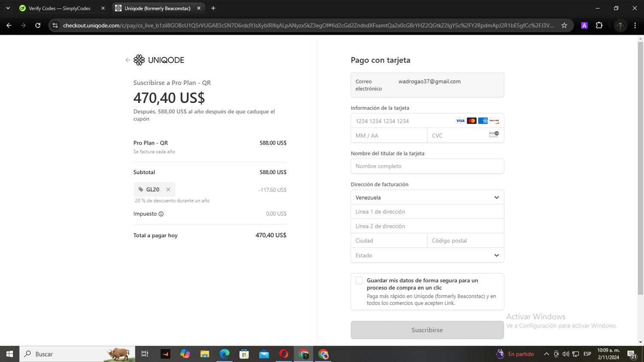This screenshot has width=644, height=362.
Task: Check Guardar mis datos checkbox
Action: [359, 281]
